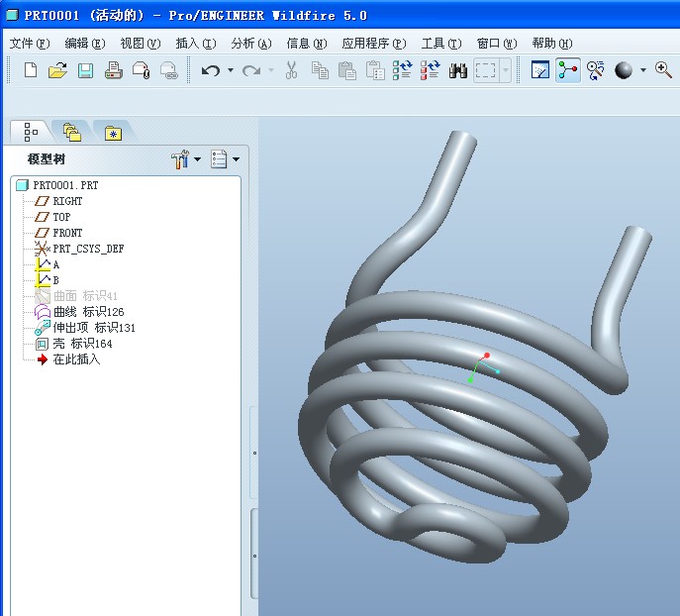
Task: Open the 插入(I) menu
Action: [196, 44]
